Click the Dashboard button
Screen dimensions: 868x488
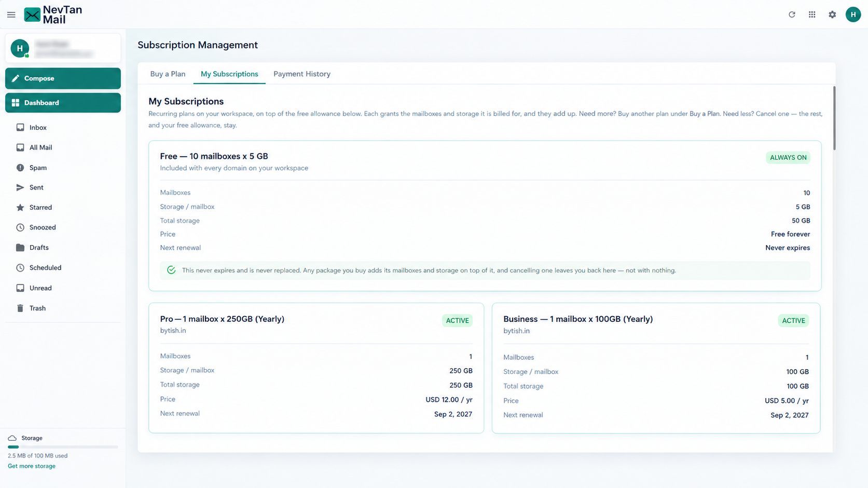63,103
